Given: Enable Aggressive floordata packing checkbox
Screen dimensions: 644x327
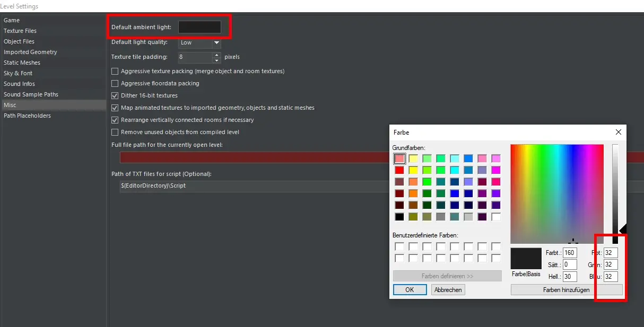Looking at the screenshot, I should click(x=115, y=83).
